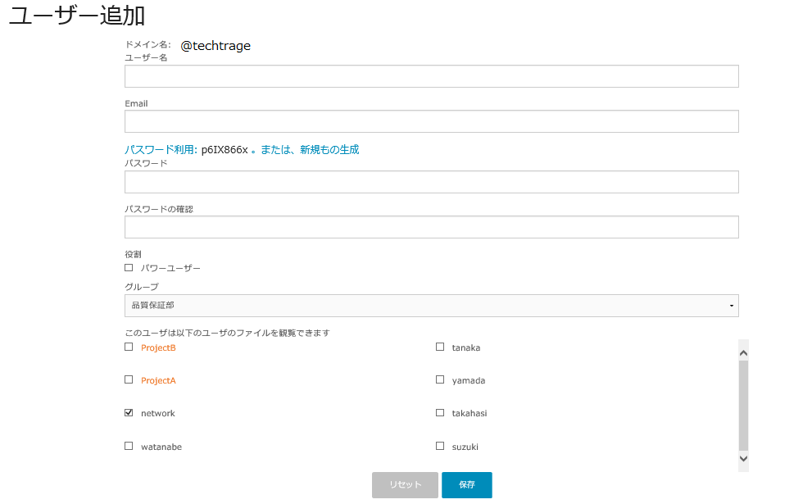Open the グループ dropdown showing 品質保証部
Screen dimensions: 812x504
[431, 306]
